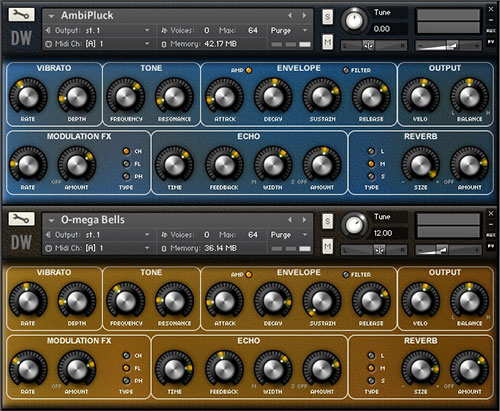Select L reverb type in O-mega Bells
This screenshot has height=411, width=500.
pyautogui.click(x=371, y=355)
